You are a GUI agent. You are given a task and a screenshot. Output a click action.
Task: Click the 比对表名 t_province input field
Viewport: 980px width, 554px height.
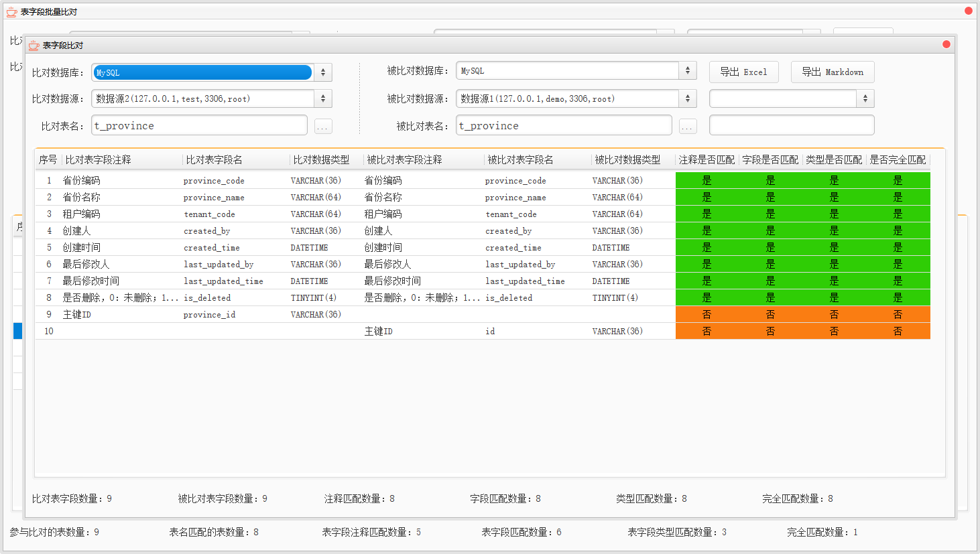point(199,126)
